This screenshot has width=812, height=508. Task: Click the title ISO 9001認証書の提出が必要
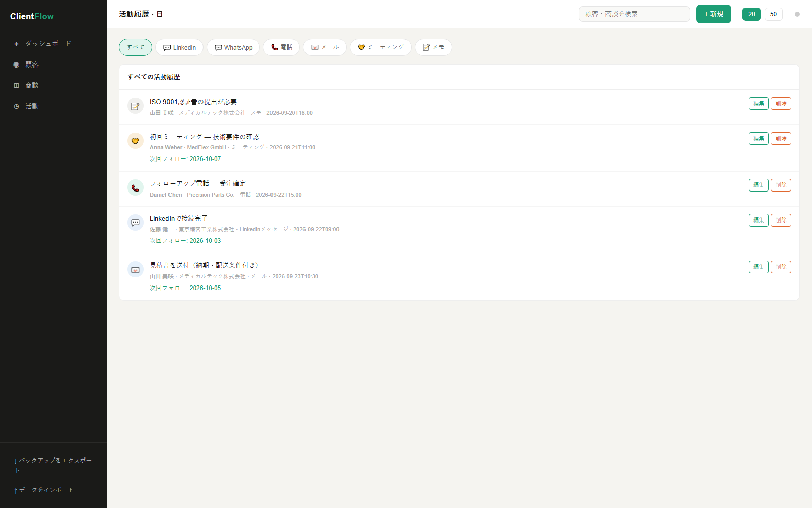(x=193, y=102)
